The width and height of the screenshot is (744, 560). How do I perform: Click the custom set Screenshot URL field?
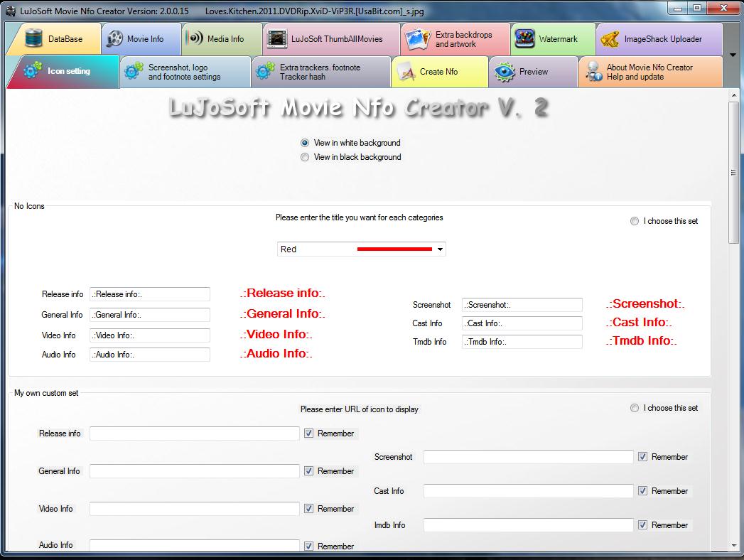tap(529, 457)
